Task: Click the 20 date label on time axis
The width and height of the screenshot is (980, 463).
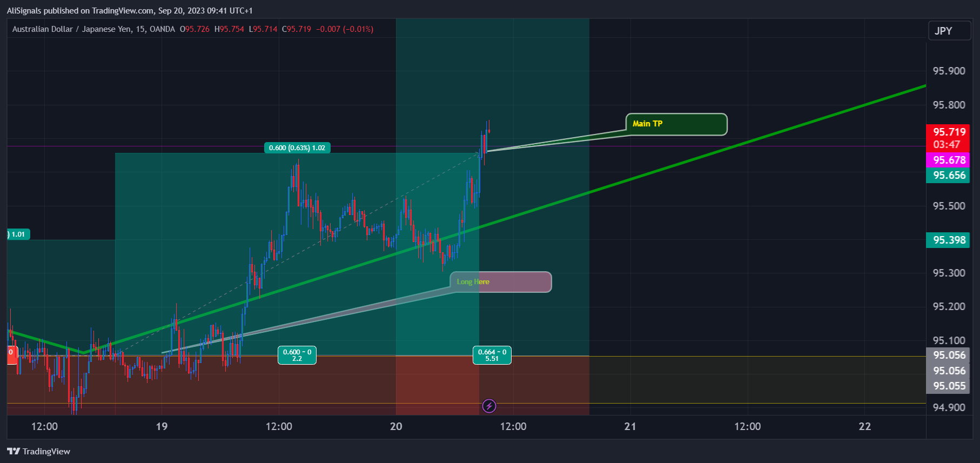Action: tap(396, 426)
